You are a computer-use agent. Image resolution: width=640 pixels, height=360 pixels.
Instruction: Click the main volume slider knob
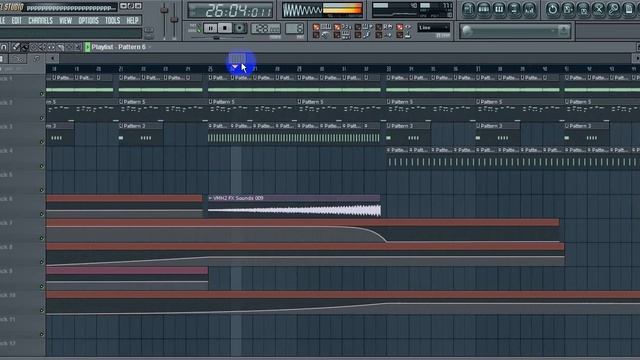164,9
